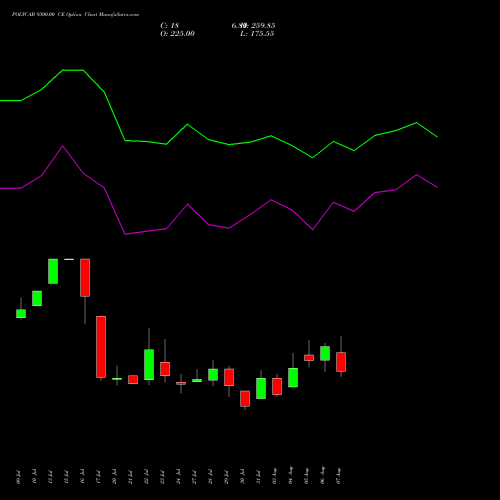Click the "09 Jul" date axis label
The height and width of the screenshot is (500, 500).
coord(18,477)
